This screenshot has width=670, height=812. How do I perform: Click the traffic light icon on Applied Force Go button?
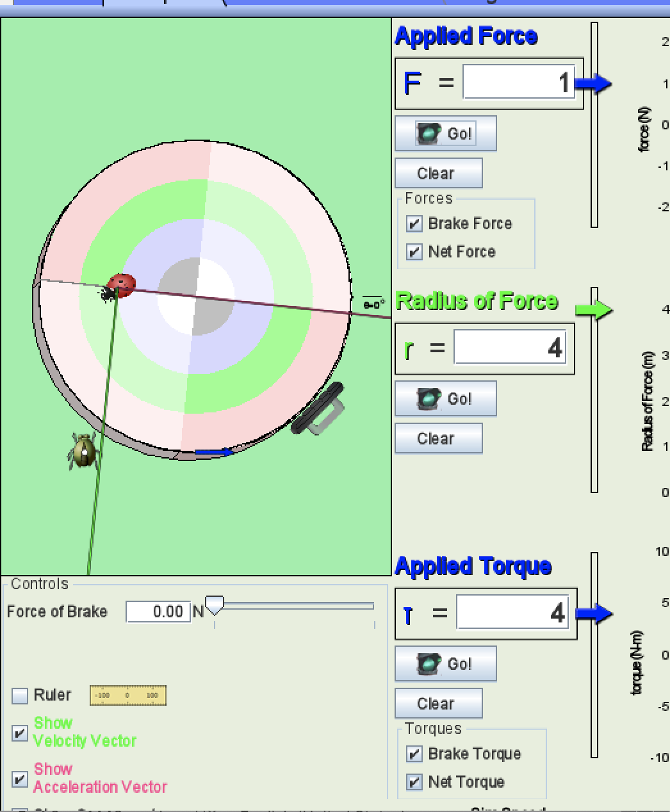[x=428, y=133]
